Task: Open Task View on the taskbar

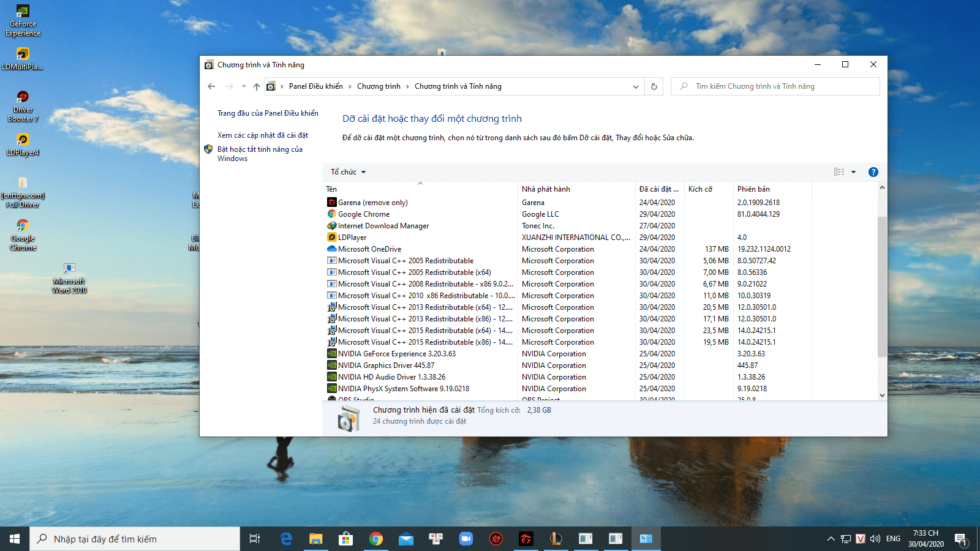Action: tap(255, 539)
